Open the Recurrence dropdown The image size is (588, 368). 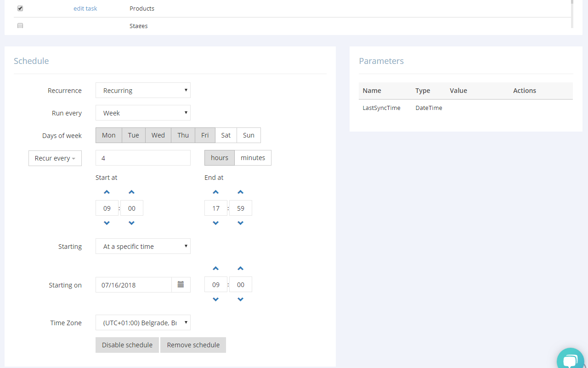[x=143, y=91]
